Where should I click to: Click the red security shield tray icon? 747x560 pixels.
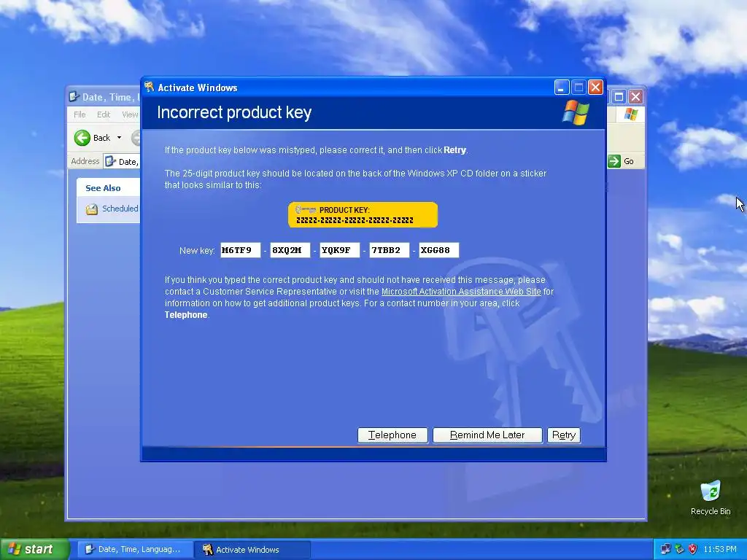[x=693, y=549]
